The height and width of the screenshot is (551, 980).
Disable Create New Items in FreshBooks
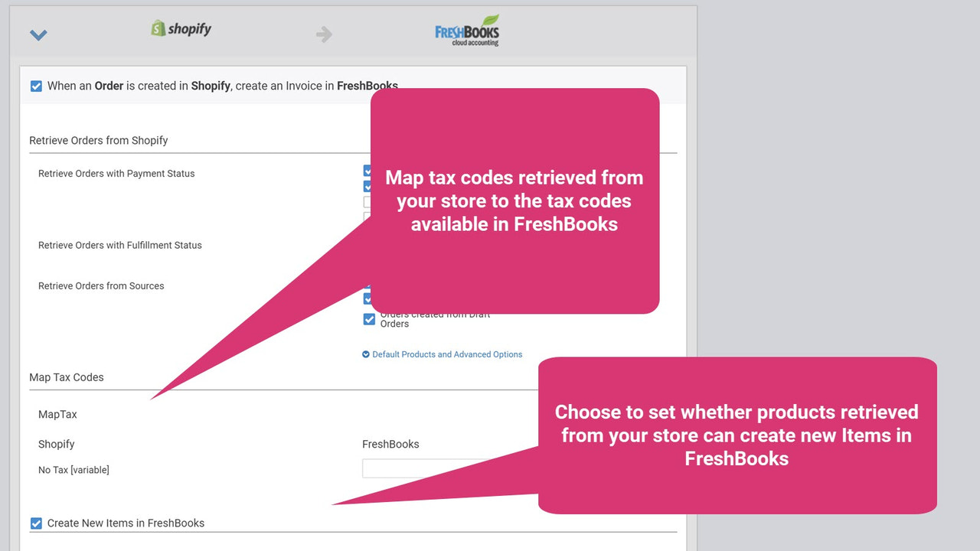tap(36, 523)
